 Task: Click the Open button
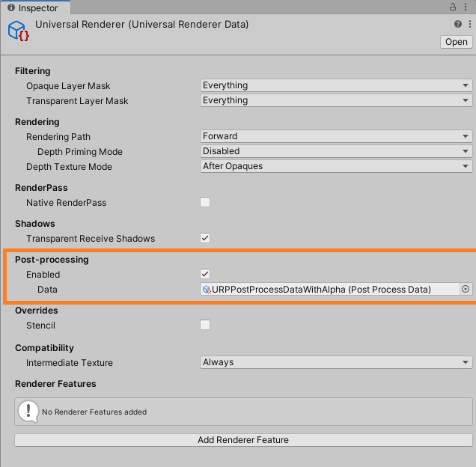(x=457, y=42)
